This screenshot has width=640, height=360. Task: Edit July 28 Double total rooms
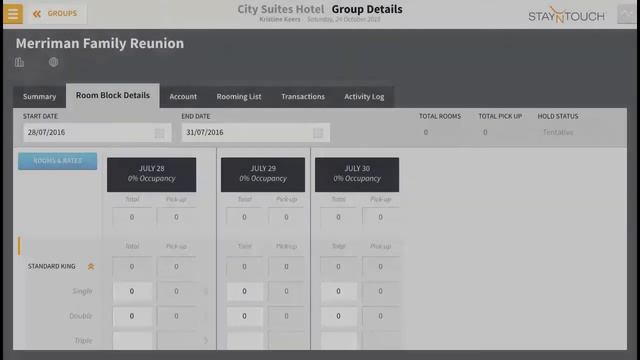[x=132, y=316]
